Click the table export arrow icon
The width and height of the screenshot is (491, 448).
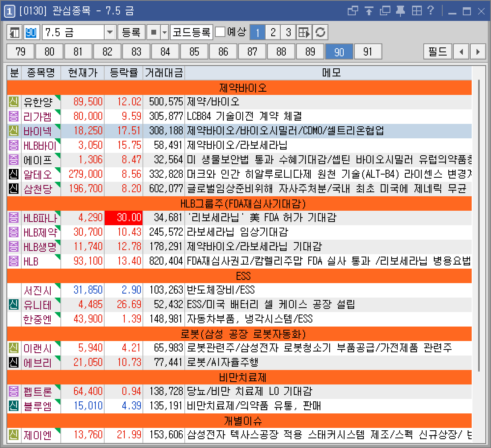(x=304, y=33)
